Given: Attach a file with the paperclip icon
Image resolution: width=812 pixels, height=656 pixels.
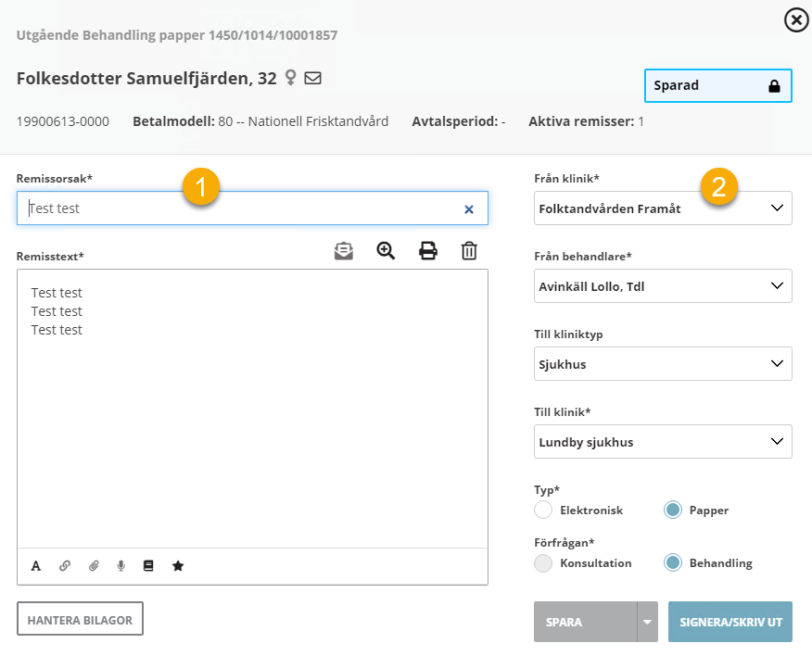Looking at the screenshot, I should [94, 566].
